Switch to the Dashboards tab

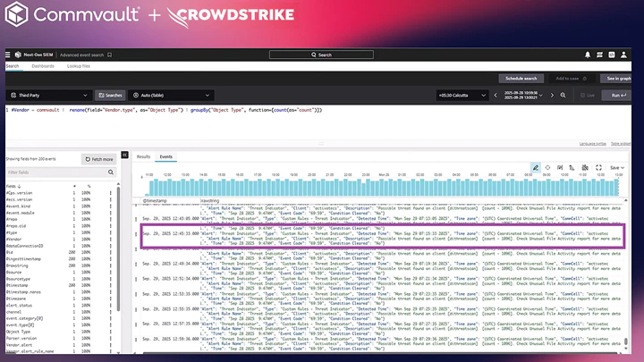[x=43, y=66]
